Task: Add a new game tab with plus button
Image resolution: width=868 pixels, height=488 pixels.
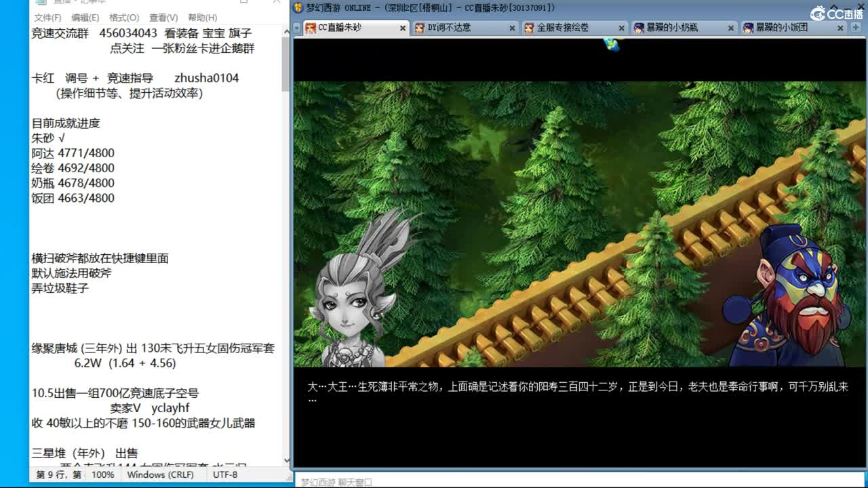Action: click(x=856, y=27)
